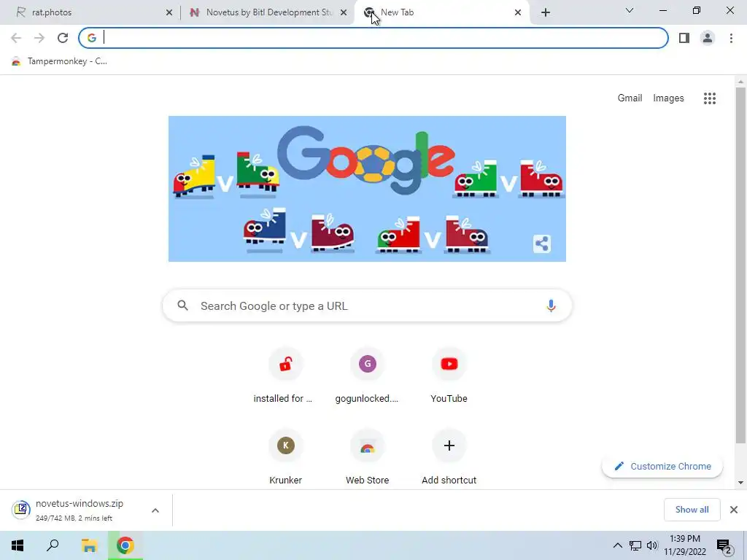Click the Search Google or type URL box

tap(367, 306)
